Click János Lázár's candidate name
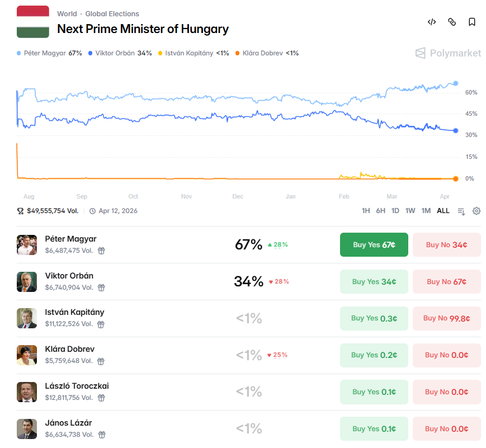This screenshot has height=448, width=486. (69, 423)
